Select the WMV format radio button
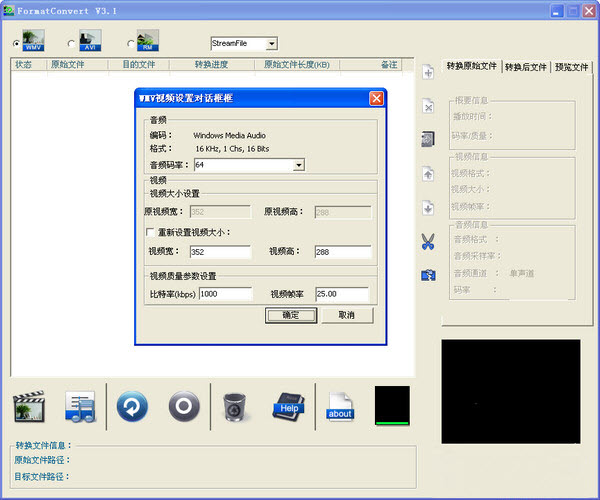 point(16,44)
